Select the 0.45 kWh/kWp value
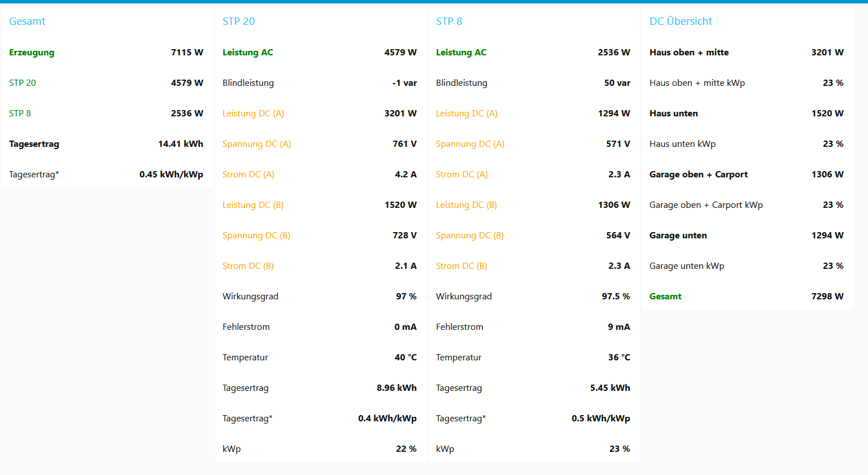The height and width of the screenshot is (475, 868). tap(171, 175)
